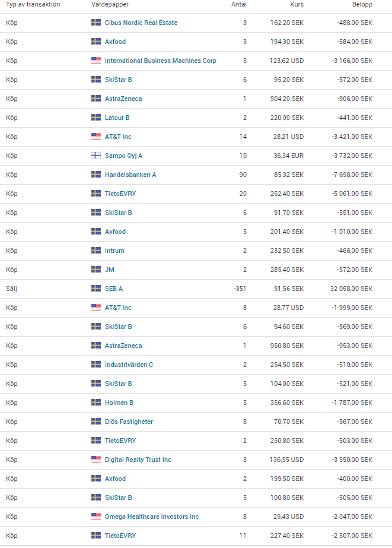Click the US flag beside International Business Machines Corp
The height and width of the screenshot is (548, 392).
[x=96, y=61]
